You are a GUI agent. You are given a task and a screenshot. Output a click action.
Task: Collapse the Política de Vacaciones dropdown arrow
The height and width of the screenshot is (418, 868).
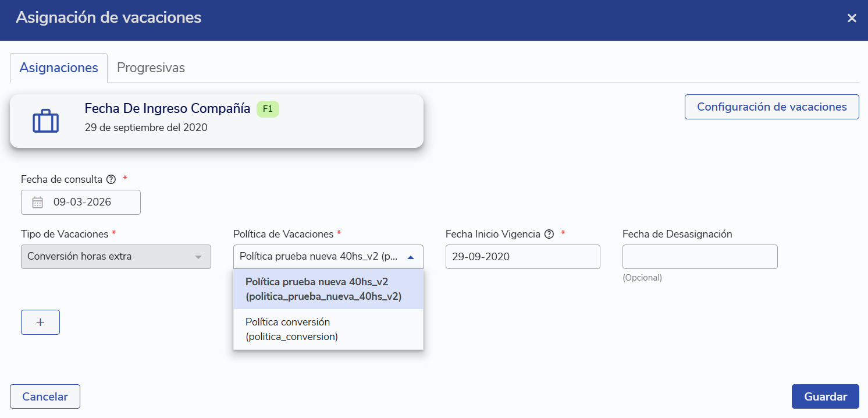pos(411,257)
